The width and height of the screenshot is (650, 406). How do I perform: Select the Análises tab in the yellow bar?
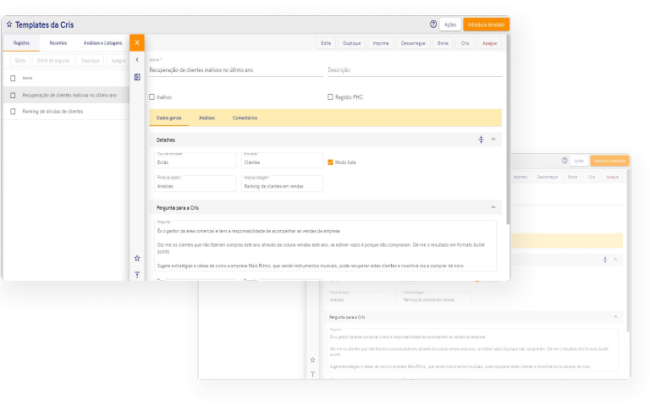(207, 118)
